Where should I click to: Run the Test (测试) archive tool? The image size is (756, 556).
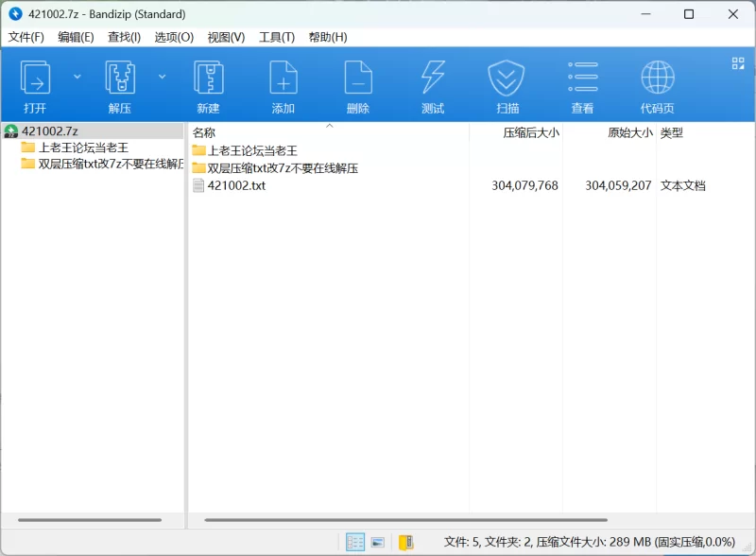pyautogui.click(x=433, y=78)
